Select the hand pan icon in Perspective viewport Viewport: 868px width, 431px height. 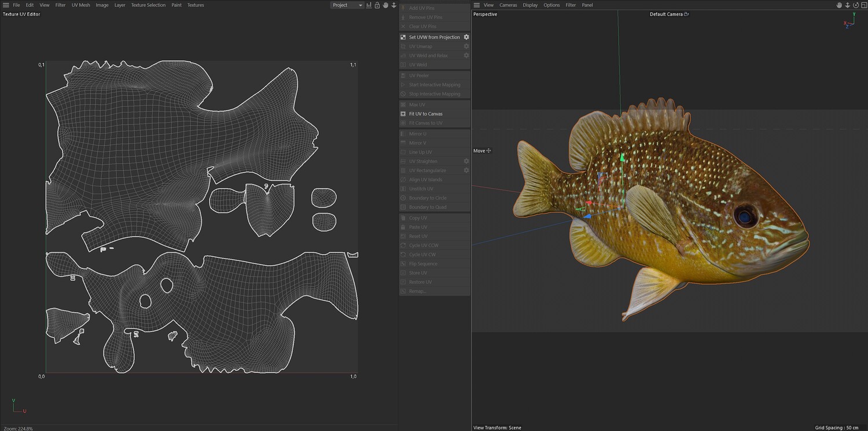[x=839, y=5]
